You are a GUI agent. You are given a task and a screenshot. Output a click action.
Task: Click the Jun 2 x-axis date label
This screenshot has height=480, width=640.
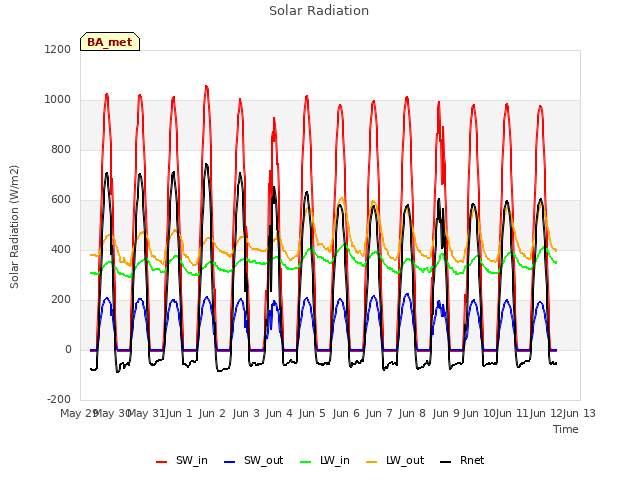[212, 413]
